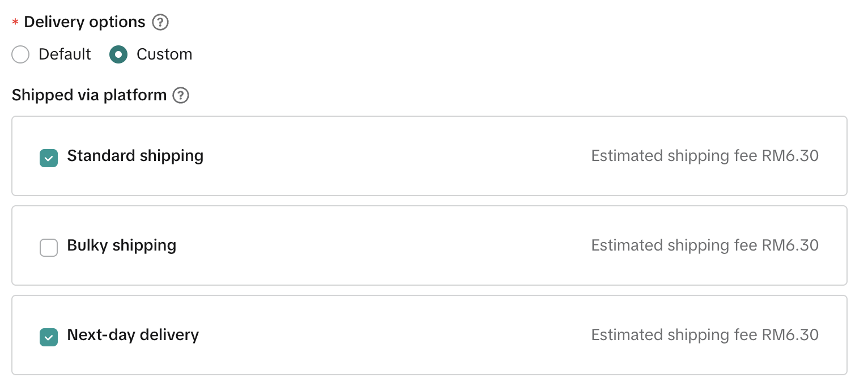
Task: Click the Next-day delivery label text
Action: tap(133, 335)
